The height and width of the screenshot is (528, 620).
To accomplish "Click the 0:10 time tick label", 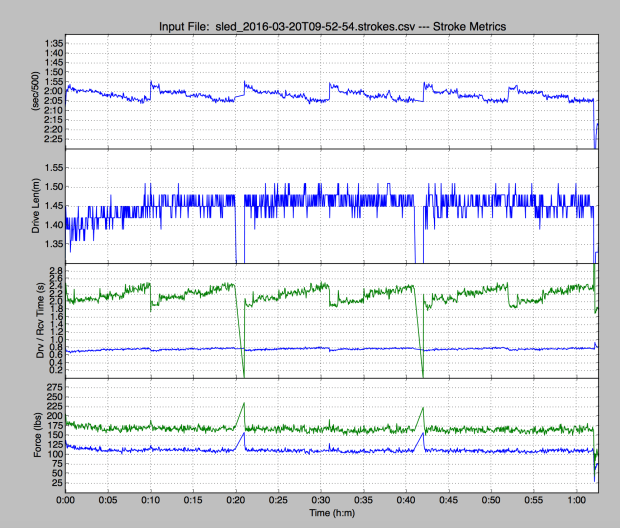I will (151, 497).
